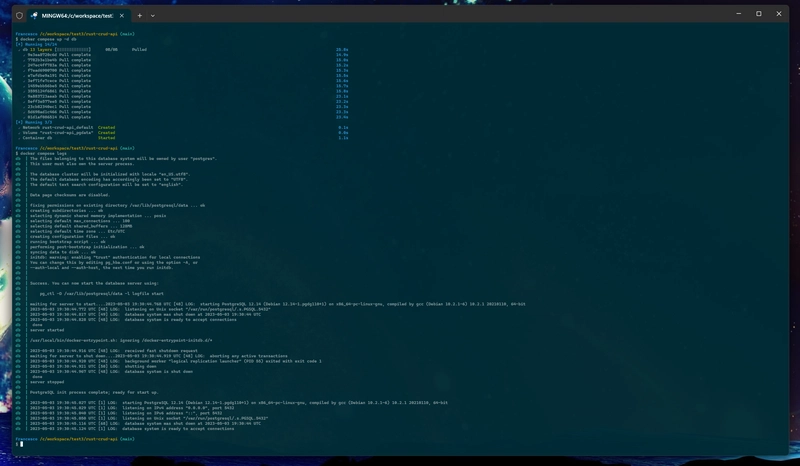
Task: Click "Network rust-crud-api_default" line
Action: (58, 128)
